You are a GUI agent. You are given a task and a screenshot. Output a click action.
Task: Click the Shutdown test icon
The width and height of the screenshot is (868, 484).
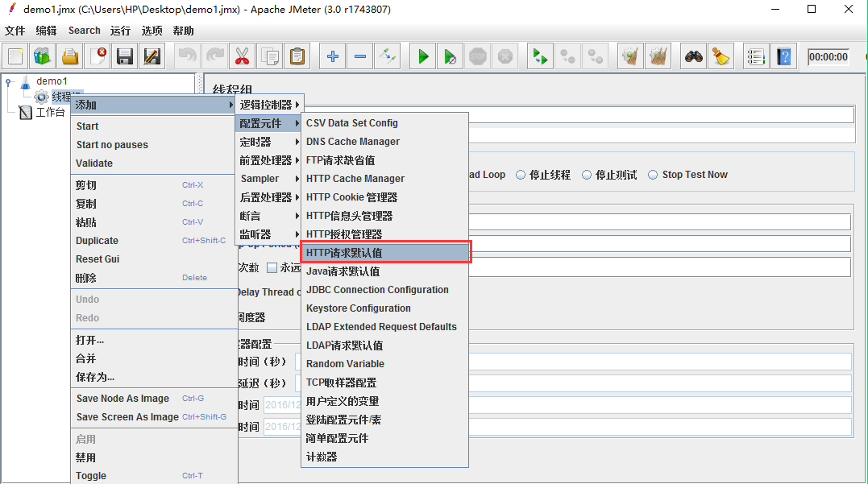[505, 56]
